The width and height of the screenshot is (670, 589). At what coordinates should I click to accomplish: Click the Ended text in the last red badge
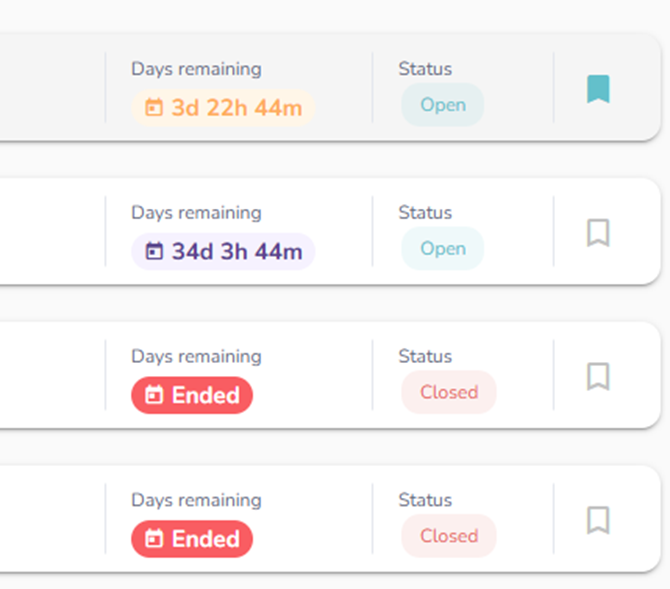point(205,539)
